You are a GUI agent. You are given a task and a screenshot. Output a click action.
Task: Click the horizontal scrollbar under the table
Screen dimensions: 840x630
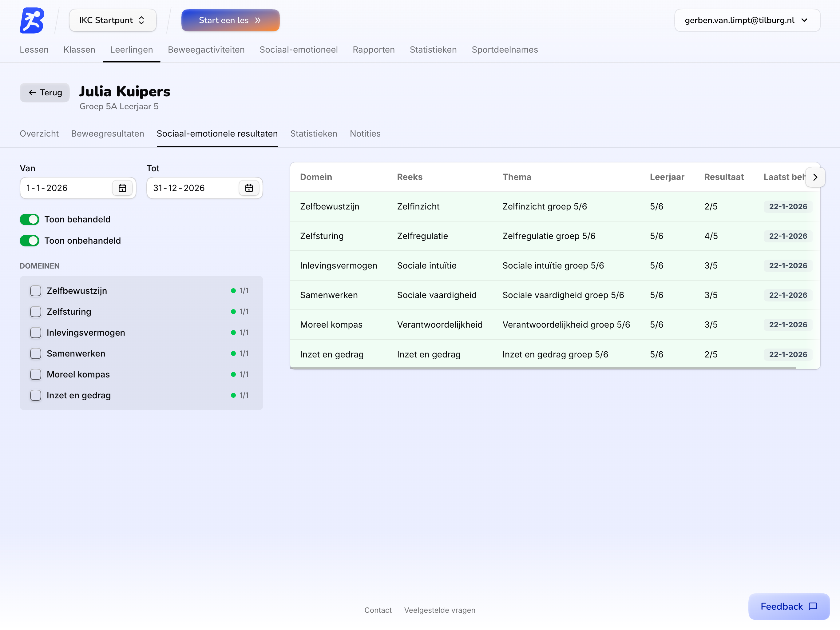(542, 368)
